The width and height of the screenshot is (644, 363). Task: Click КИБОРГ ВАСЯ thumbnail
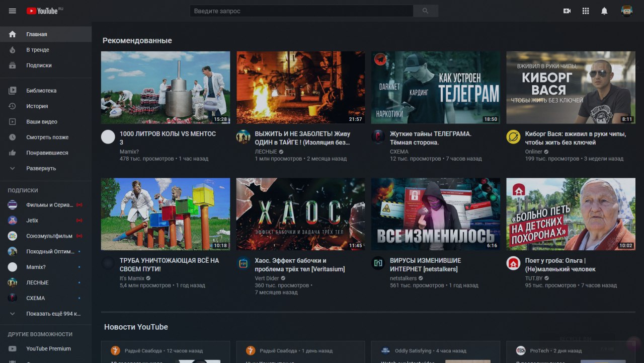click(571, 88)
